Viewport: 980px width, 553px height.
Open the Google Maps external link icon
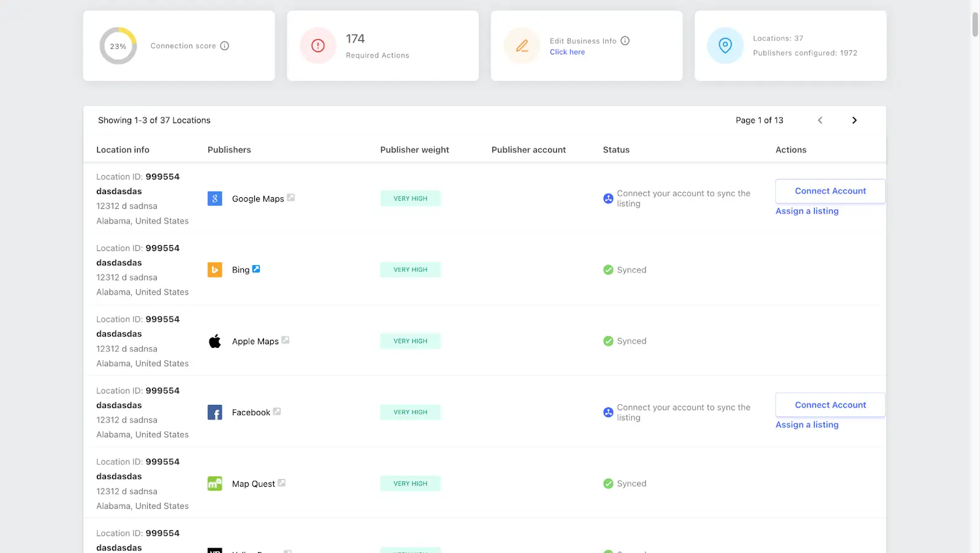pyautogui.click(x=291, y=197)
